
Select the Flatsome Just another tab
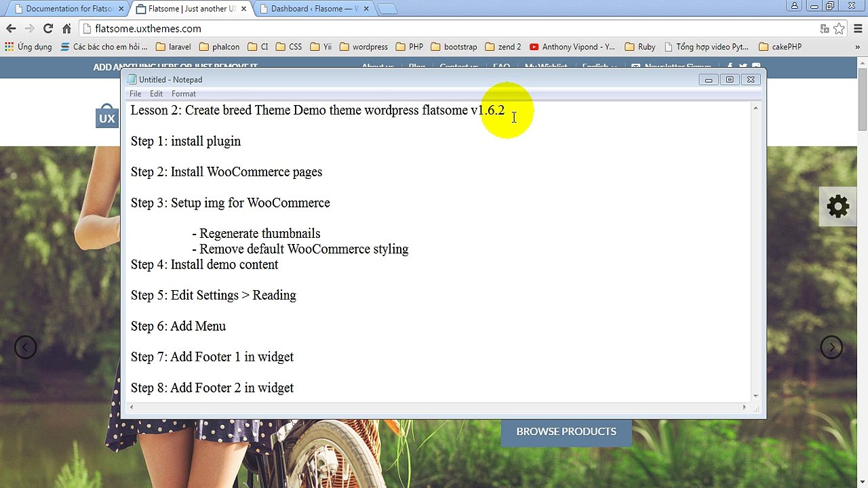[191, 9]
